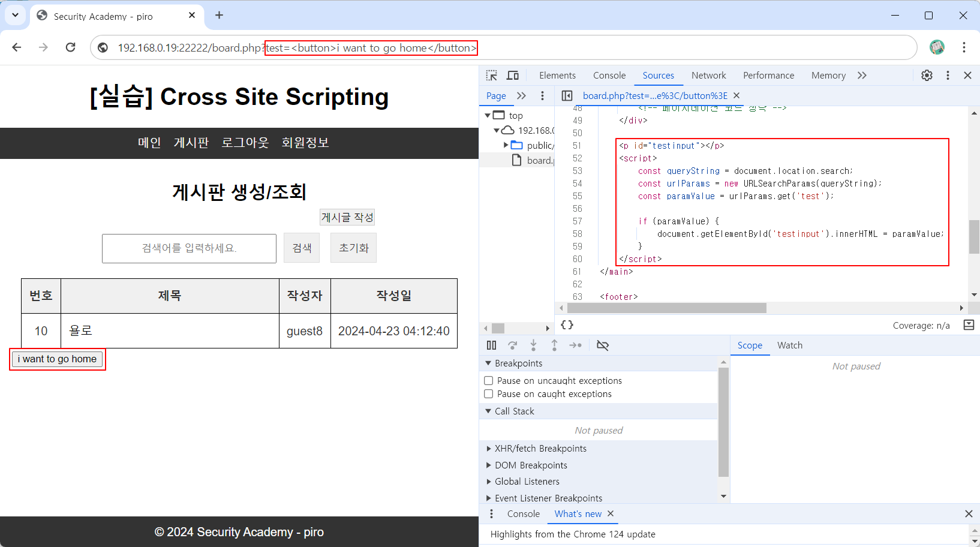
Task: Show more navigator tabs chevron
Action: [x=521, y=96]
